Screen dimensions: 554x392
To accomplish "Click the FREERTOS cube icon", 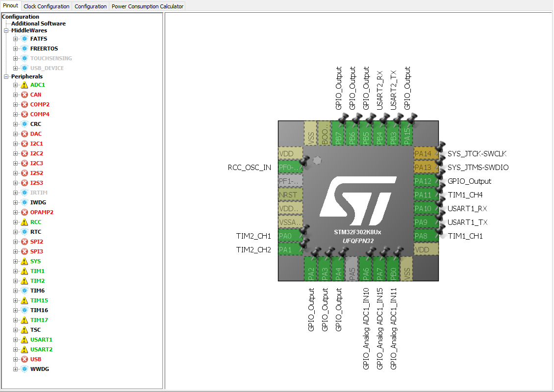I will click(25, 49).
